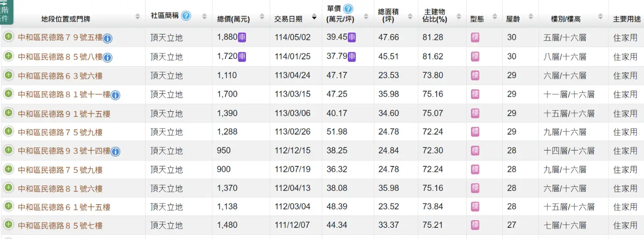Expand green plus for 民德路61號十五樓

8,206
